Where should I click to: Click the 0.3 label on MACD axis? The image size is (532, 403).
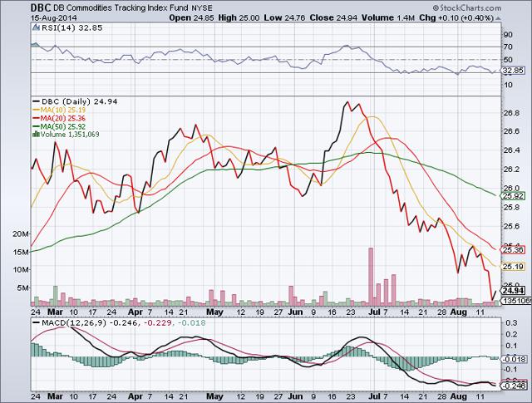tap(511, 322)
